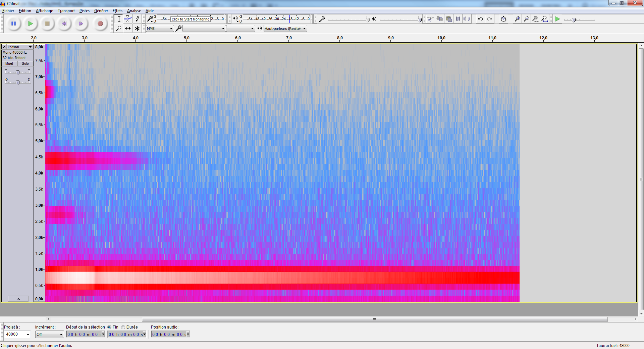The height and width of the screenshot is (349, 644).
Task: Select the Zoom tool in tools toolbar
Action: coord(119,29)
